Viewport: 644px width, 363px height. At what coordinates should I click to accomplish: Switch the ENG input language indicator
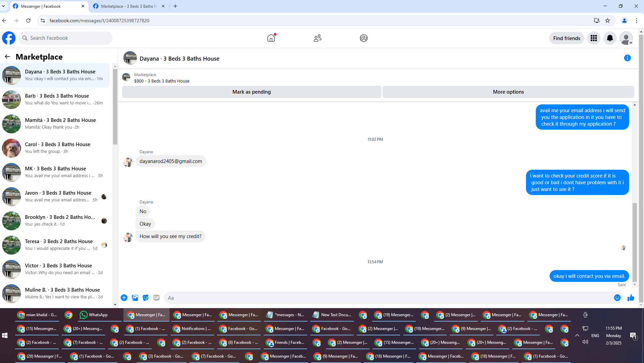click(x=595, y=335)
